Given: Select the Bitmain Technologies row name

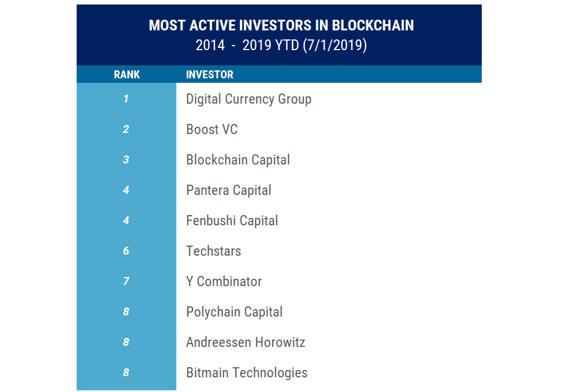Looking at the screenshot, I should point(247,373).
